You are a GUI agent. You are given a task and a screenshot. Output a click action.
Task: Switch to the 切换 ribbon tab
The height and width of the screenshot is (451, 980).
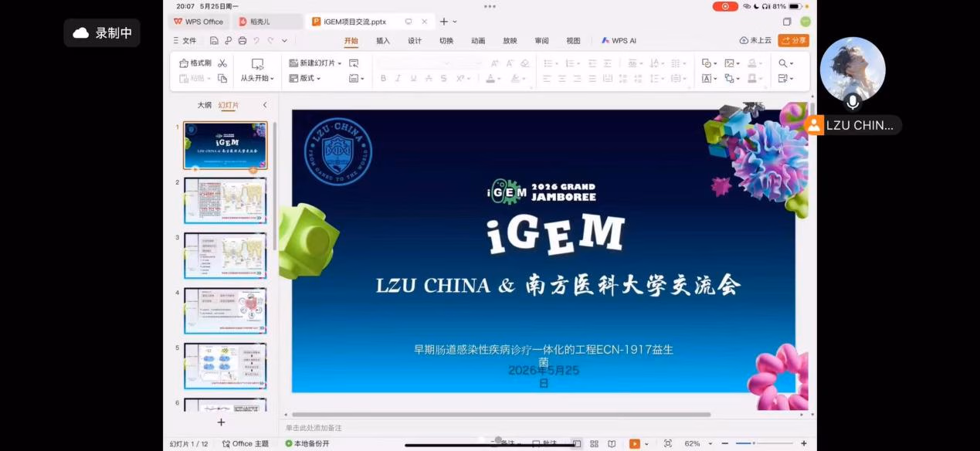[446, 41]
